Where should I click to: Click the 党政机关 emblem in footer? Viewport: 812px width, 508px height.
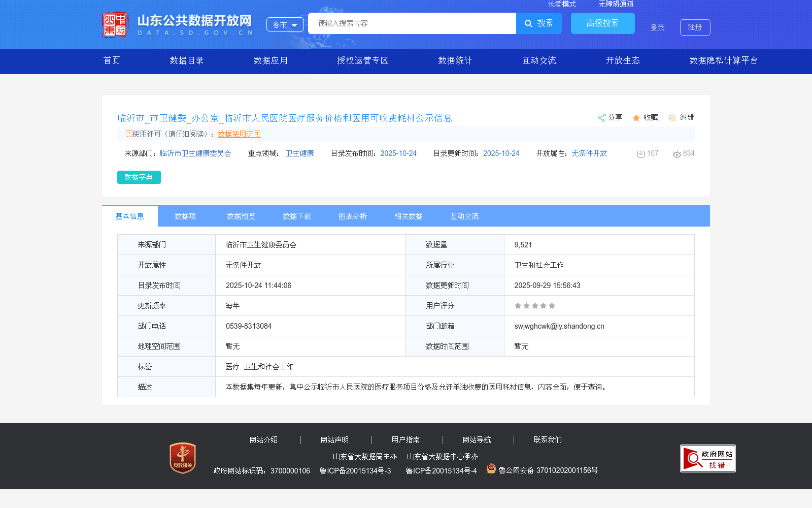point(182,457)
